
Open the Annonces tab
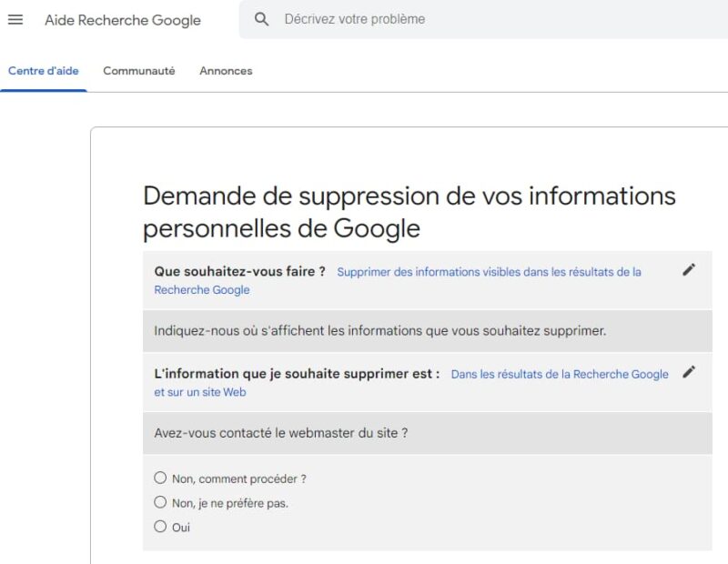[x=225, y=70]
